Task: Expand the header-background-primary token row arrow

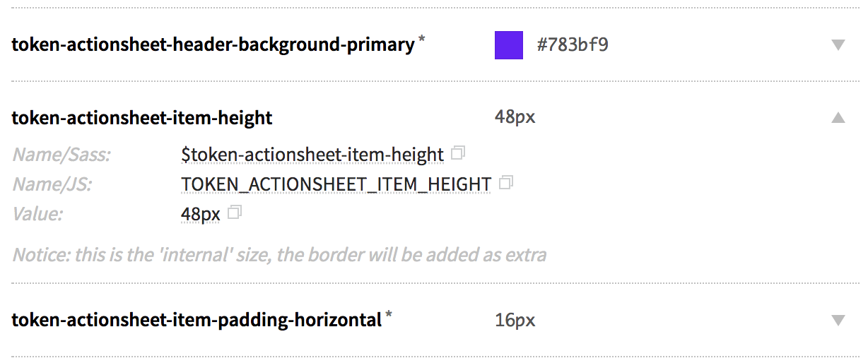Action: (x=838, y=45)
